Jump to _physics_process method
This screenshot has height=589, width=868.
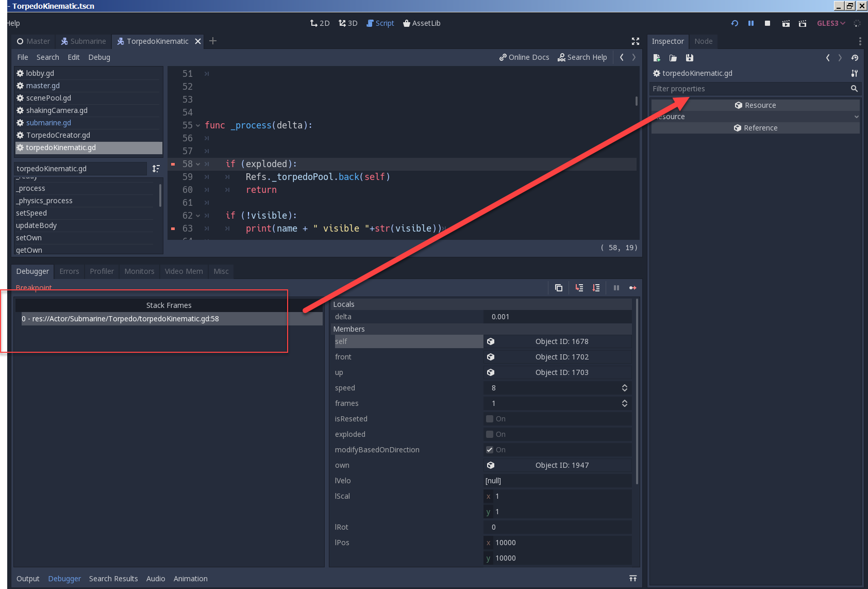(x=85, y=201)
